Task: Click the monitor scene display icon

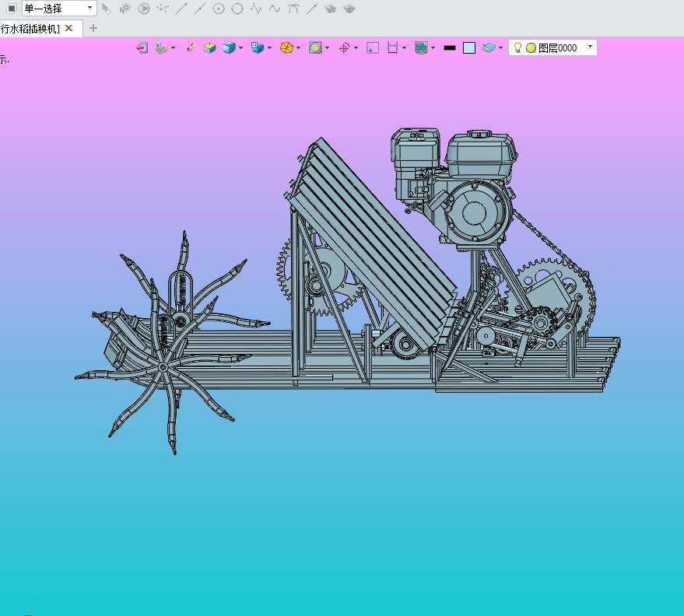Action: tap(421, 47)
